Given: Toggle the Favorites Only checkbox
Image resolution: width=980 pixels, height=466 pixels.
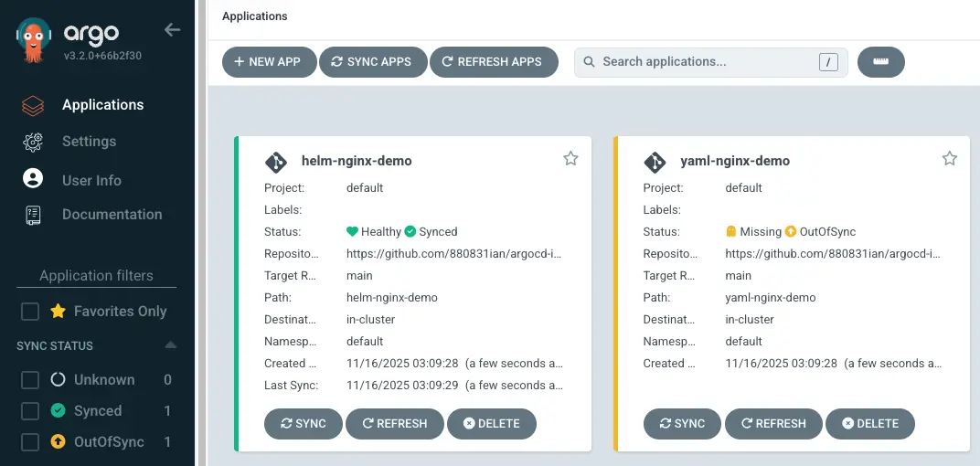Looking at the screenshot, I should point(30,312).
